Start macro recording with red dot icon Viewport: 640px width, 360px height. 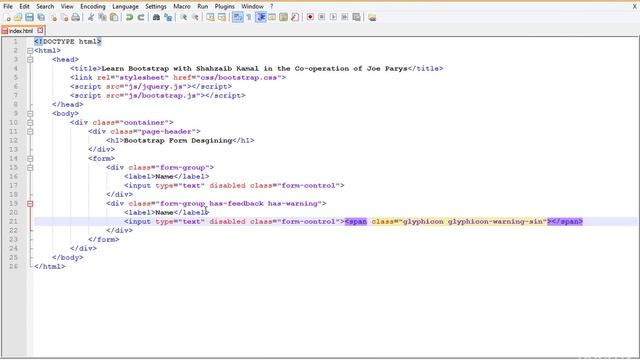pyautogui.click(x=310, y=17)
